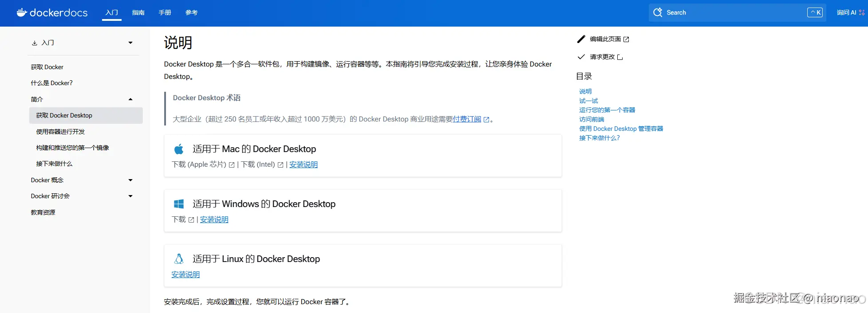The height and width of the screenshot is (313, 868).
Task: Click Mac 安装说明 link
Action: pyautogui.click(x=304, y=164)
